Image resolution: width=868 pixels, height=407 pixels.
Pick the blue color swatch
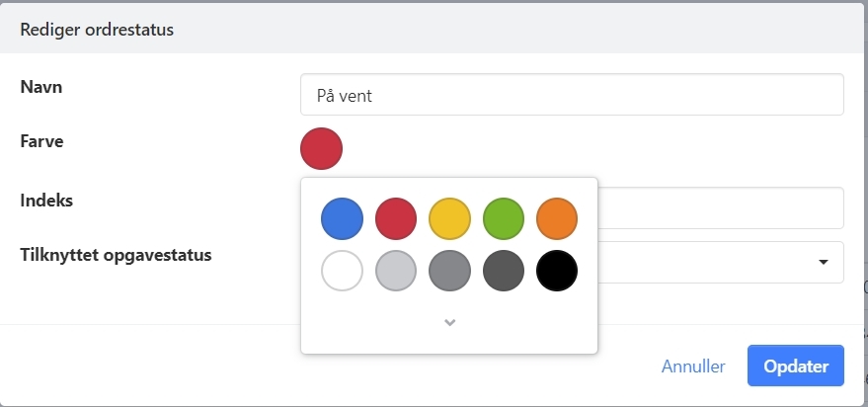pyautogui.click(x=342, y=218)
